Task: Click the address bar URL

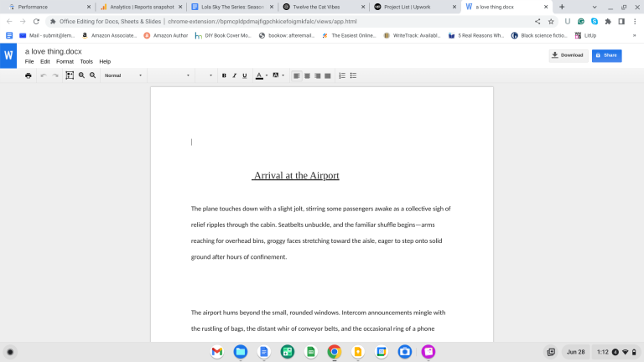Action: point(262,21)
